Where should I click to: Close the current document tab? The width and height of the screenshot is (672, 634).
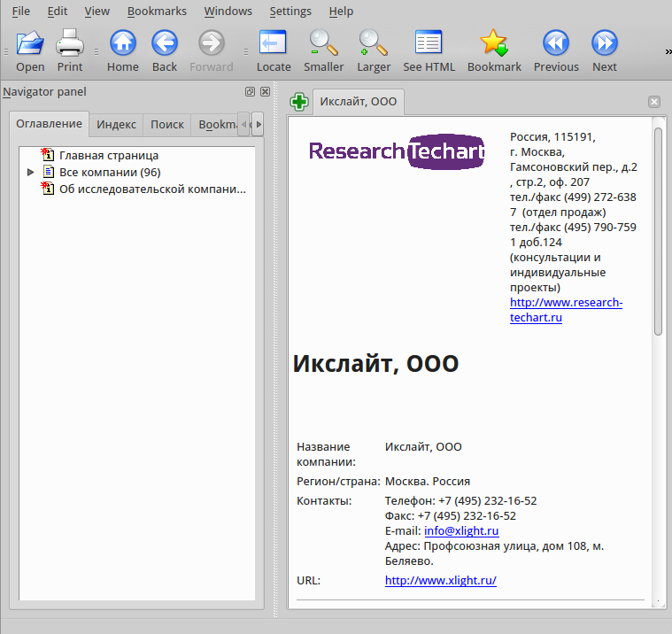[654, 102]
